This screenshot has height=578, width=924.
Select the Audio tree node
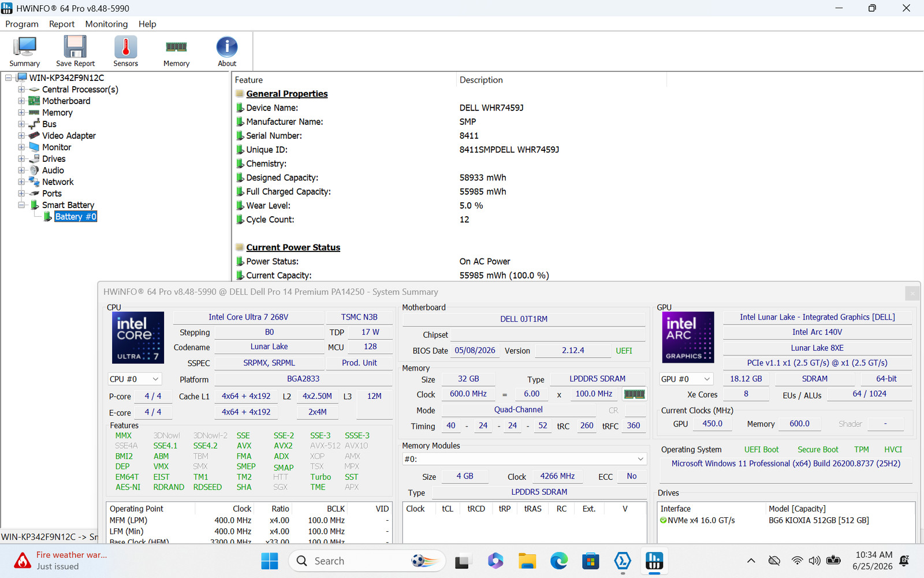pos(53,171)
